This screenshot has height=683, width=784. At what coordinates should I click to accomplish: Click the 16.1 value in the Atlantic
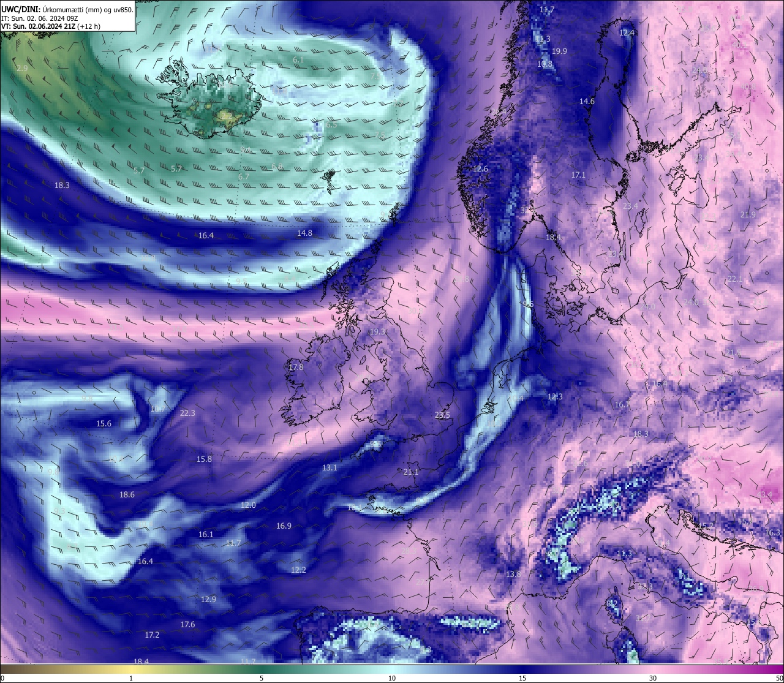point(206,535)
